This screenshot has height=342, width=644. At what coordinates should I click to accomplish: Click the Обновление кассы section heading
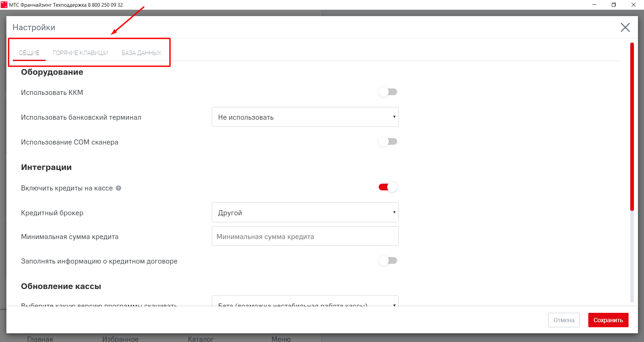point(61,286)
